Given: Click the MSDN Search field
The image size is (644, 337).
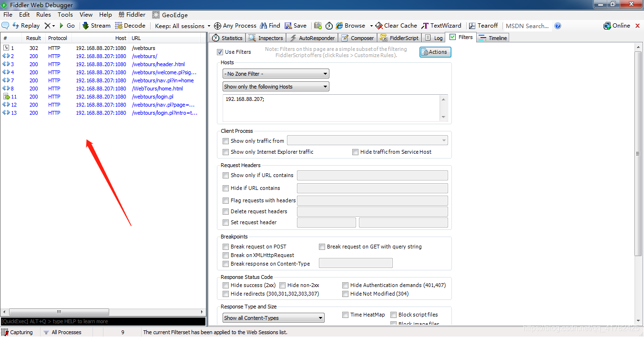Looking at the screenshot, I should (x=527, y=26).
